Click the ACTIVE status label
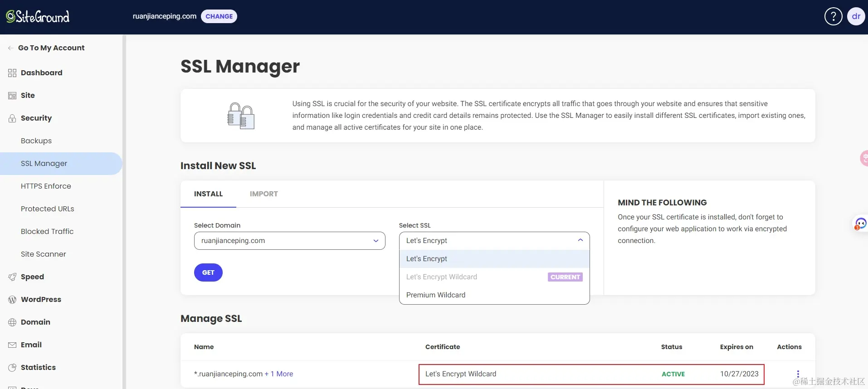Image resolution: width=868 pixels, height=389 pixels. coord(673,374)
